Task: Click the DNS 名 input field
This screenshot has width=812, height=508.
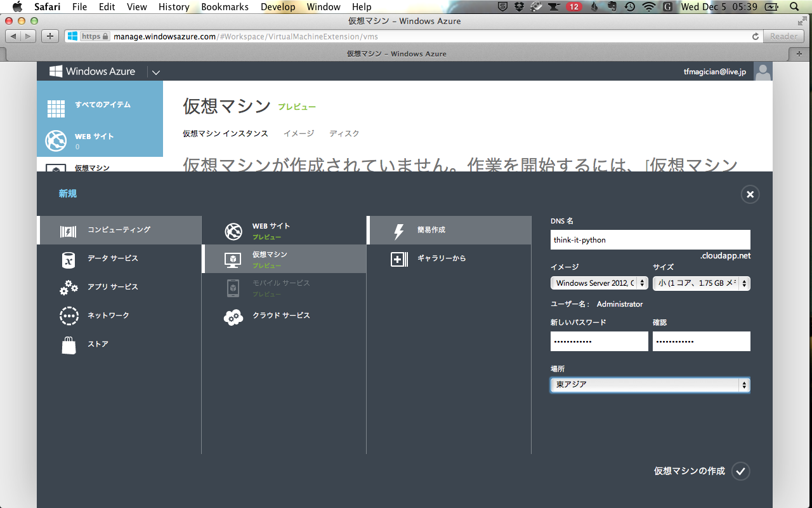Action: (650, 240)
